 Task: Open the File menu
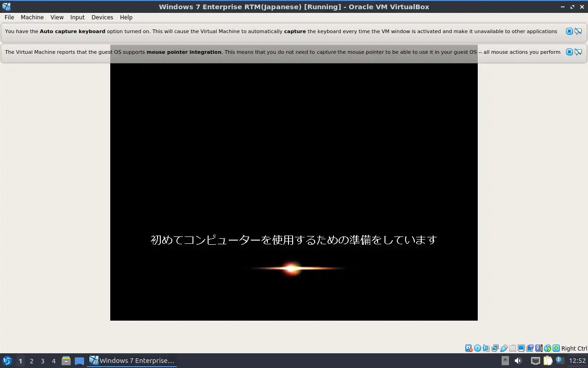9,17
